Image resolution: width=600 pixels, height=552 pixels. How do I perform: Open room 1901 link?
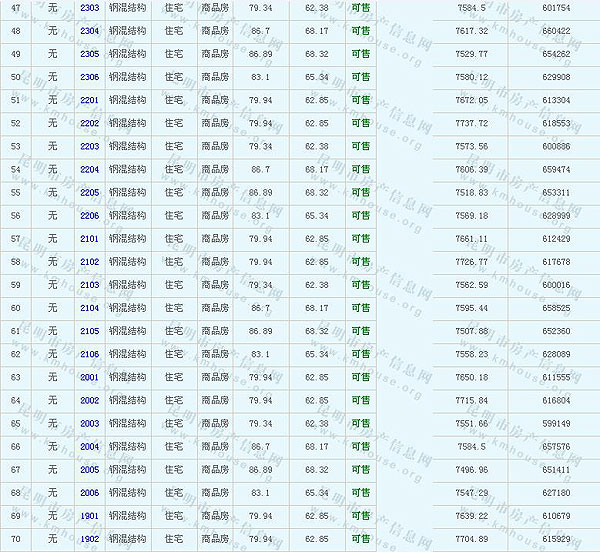tap(89, 516)
